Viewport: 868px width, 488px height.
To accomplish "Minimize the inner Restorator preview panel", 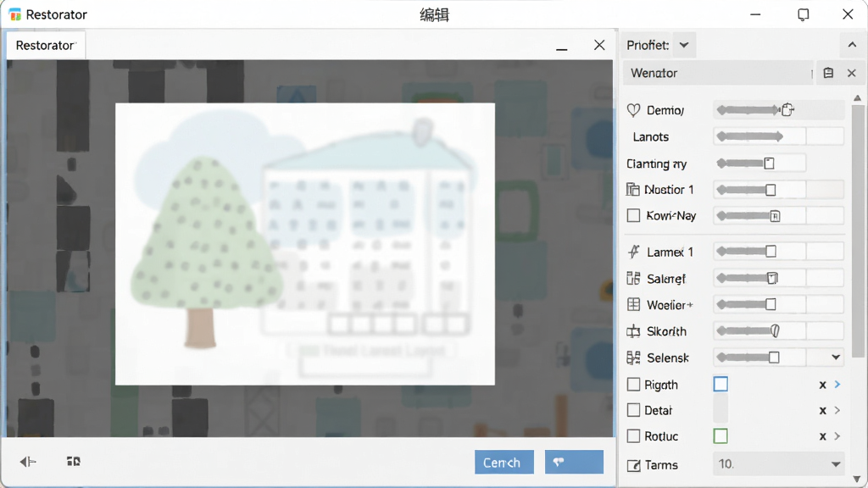I will coord(562,49).
